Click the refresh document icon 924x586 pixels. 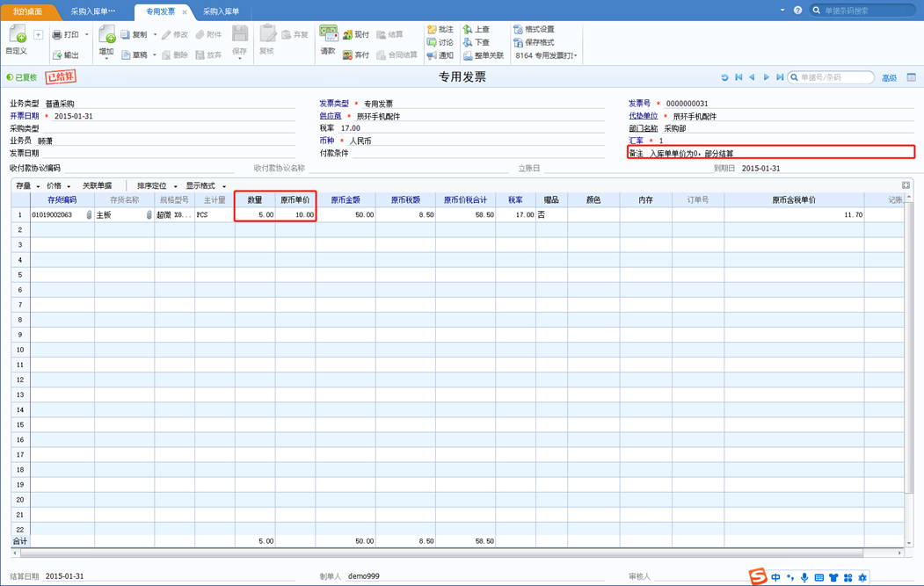(x=724, y=77)
